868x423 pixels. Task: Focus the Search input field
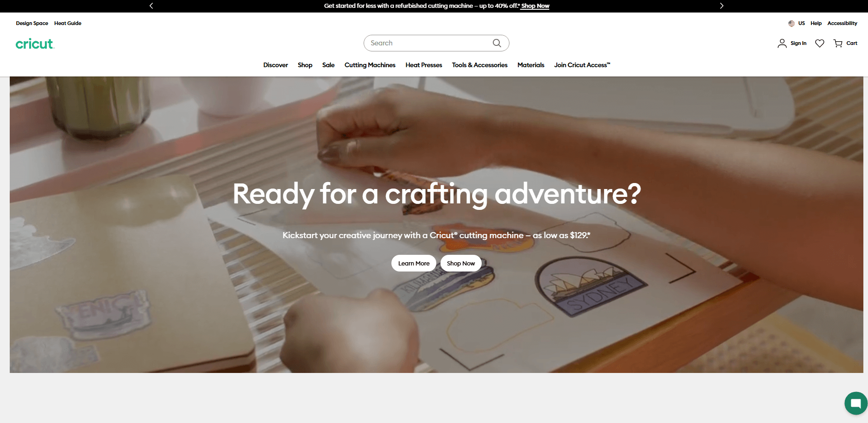point(428,43)
